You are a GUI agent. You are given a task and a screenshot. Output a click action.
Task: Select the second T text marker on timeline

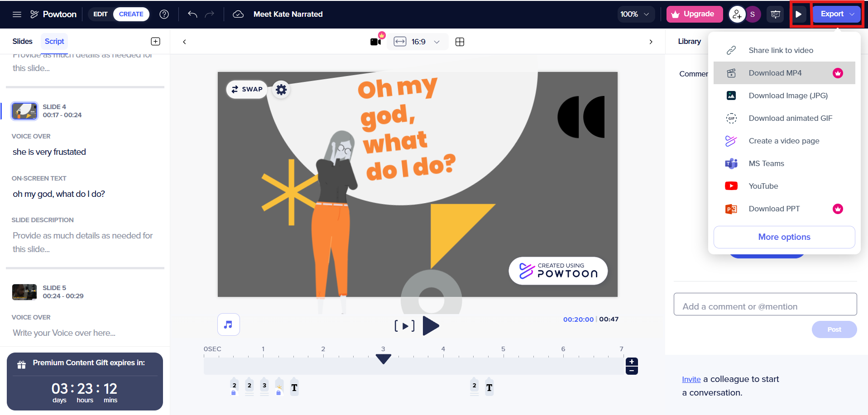coord(489,387)
